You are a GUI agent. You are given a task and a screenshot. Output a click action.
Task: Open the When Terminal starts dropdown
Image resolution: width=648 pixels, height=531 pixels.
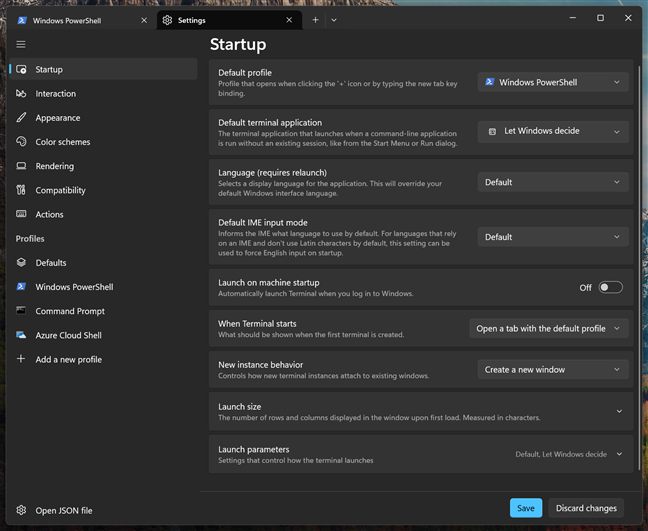[549, 329]
